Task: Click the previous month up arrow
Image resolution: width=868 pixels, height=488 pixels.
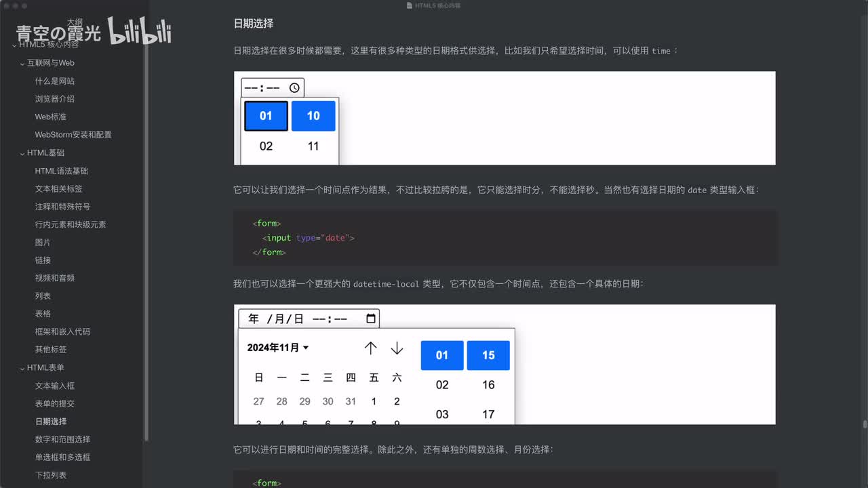Action: pos(370,348)
